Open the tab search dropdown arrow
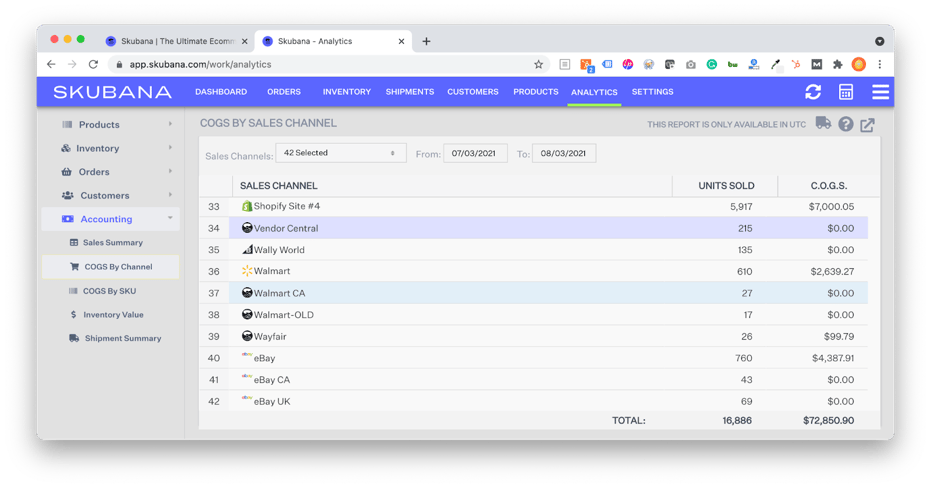The width and height of the screenshot is (931, 488). 879,41
